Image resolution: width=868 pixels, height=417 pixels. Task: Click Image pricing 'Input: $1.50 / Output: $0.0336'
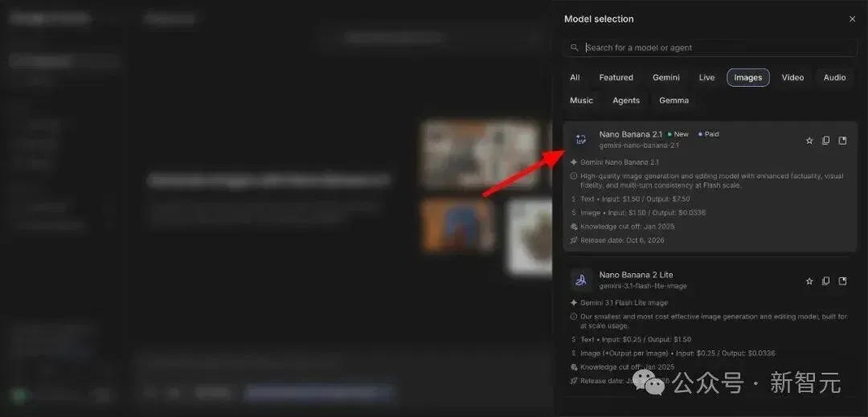pos(654,213)
